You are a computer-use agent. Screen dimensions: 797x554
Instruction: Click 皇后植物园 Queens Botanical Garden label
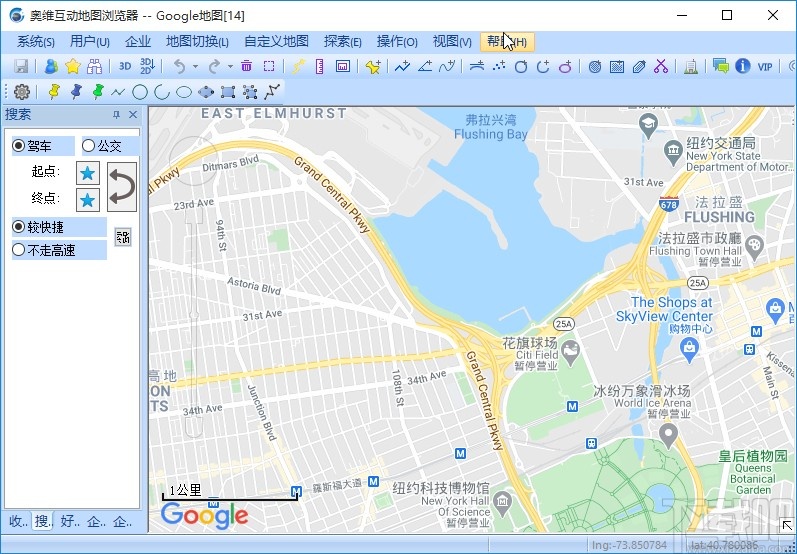point(753,473)
